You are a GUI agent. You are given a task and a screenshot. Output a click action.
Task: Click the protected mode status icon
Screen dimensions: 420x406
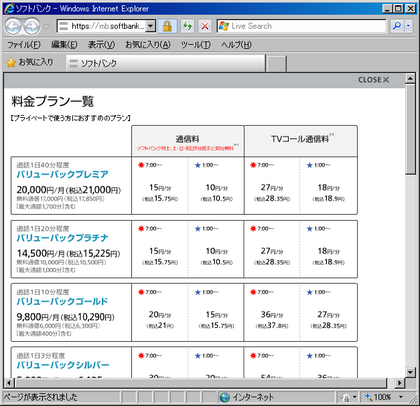(345, 397)
